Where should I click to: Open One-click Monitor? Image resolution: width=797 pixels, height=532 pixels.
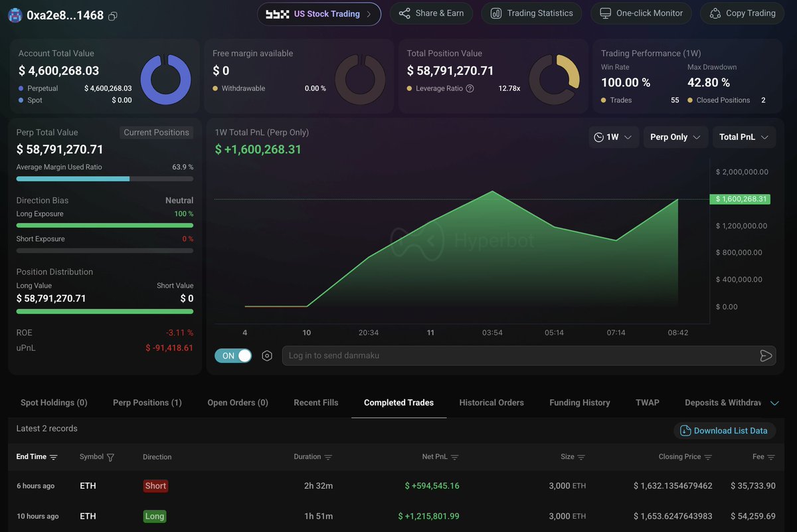(x=641, y=13)
